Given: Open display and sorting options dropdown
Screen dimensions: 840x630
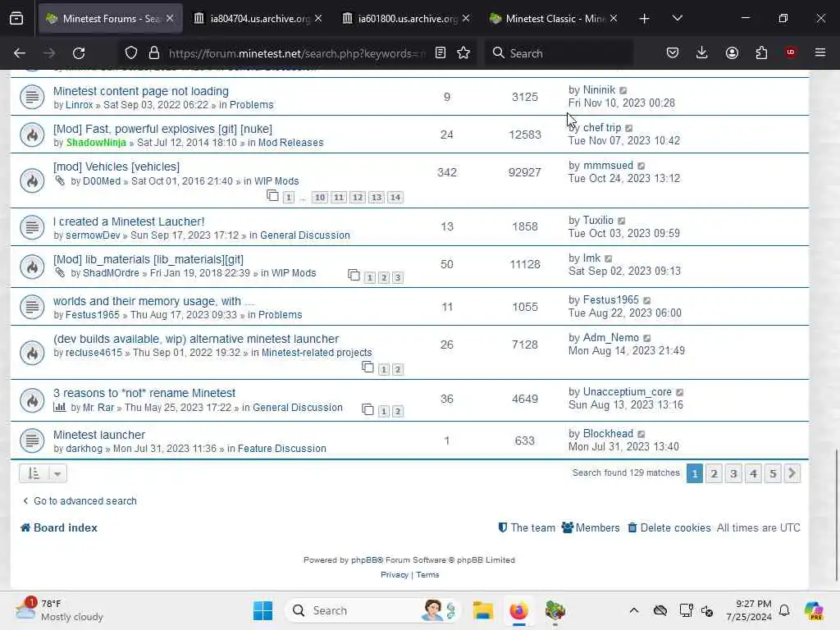Looking at the screenshot, I should coord(43,473).
